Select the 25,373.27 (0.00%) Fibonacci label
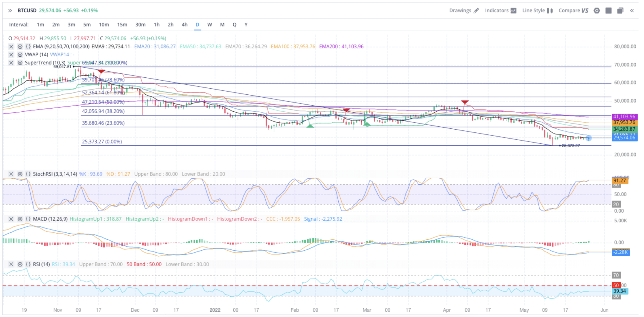The height and width of the screenshot is (317, 644). click(x=102, y=142)
